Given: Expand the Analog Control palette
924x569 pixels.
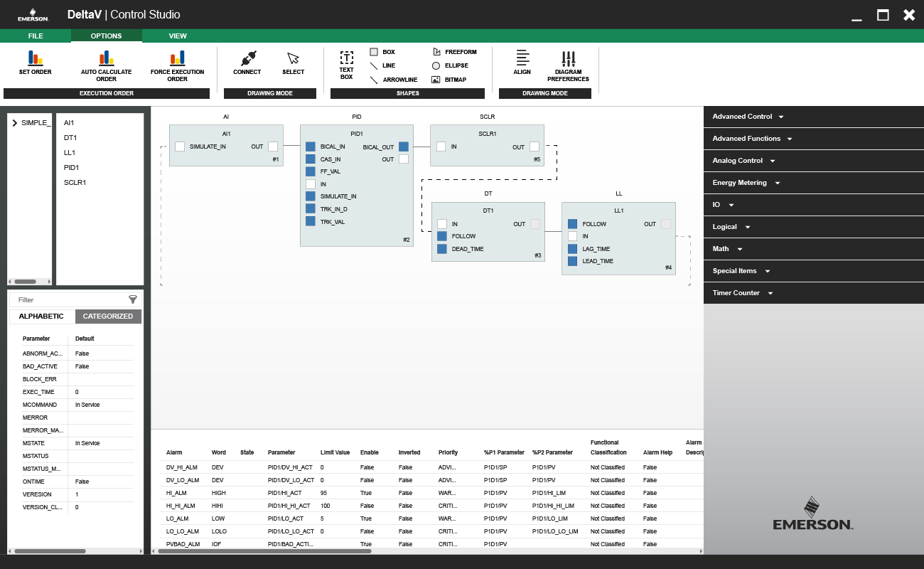Looking at the screenshot, I should [814, 161].
